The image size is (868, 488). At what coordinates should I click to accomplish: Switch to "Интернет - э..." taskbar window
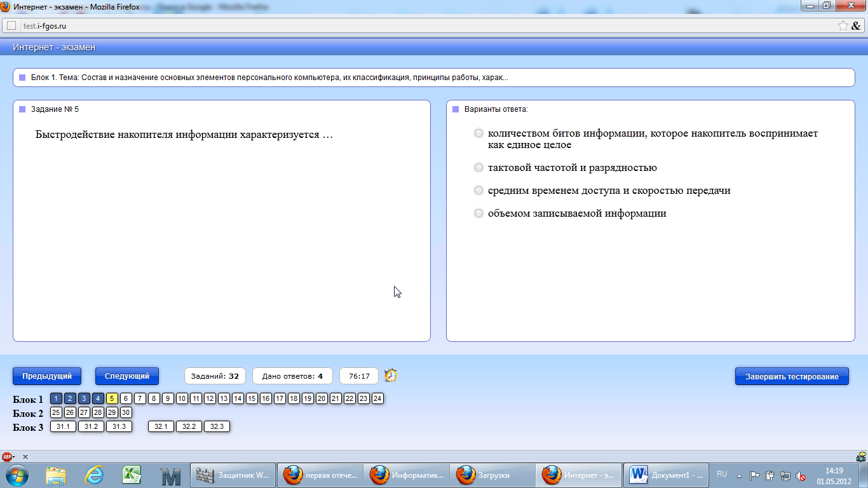[580, 475]
